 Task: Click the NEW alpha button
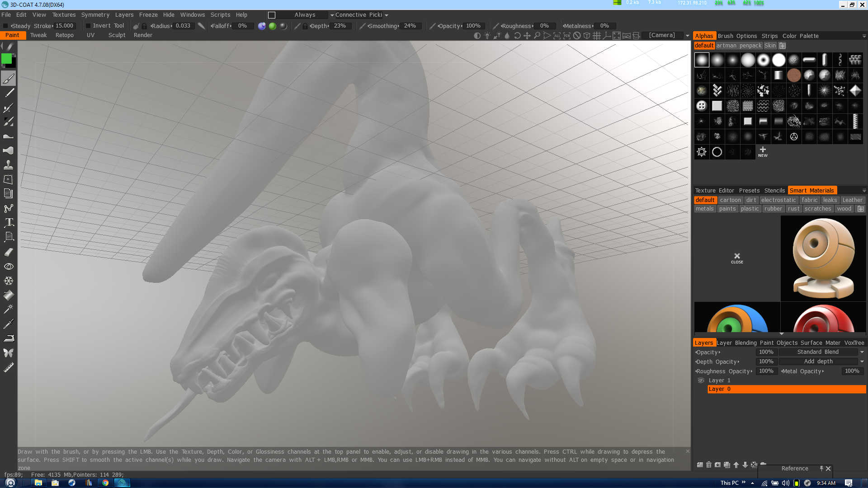(763, 152)
